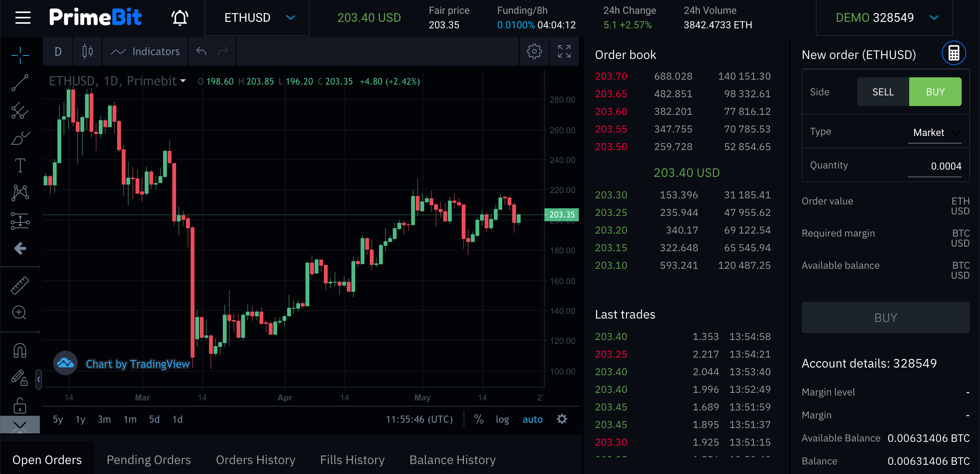This screenshot has height=474, width=980.
Task: Open the Fills History tab
Action: coord(352,459)
